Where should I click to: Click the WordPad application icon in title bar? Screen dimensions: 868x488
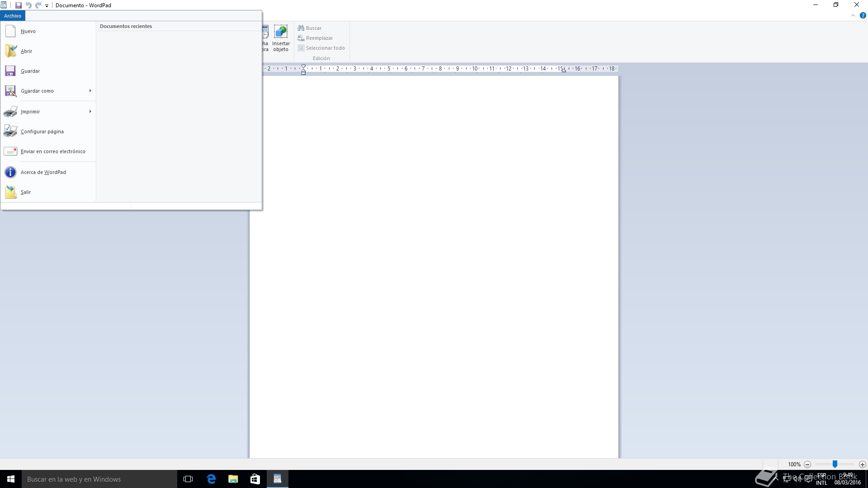point(4,5)
